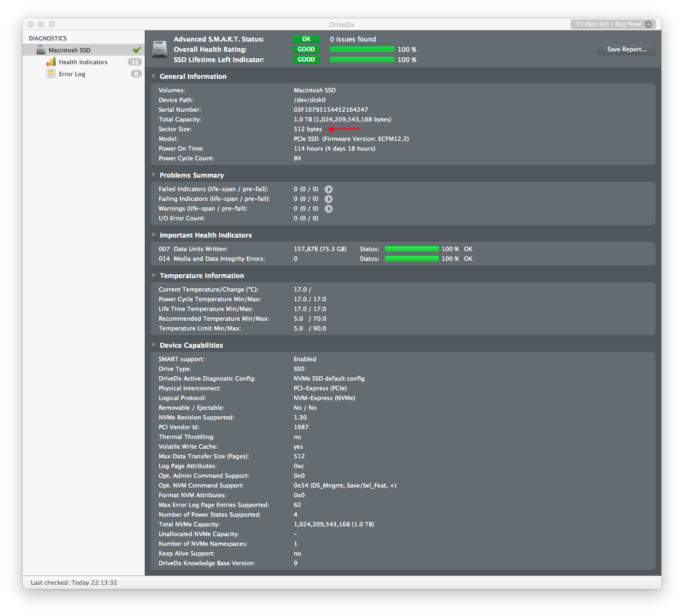Image resolution: width=684 pixels, height=616 pixels.
Task: Click the Max Error Log Page Entries value 62
Action: tap(297, 505)
